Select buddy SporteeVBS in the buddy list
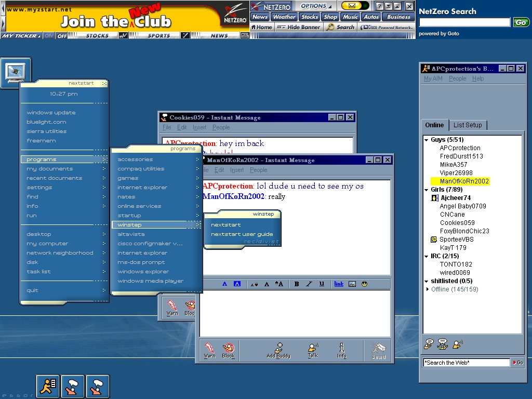 pyautogui.click(x=456, y=239)
